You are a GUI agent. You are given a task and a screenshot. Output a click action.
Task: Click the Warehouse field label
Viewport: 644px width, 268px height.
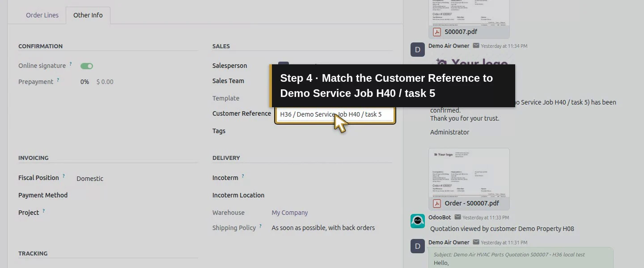(229, 213)
